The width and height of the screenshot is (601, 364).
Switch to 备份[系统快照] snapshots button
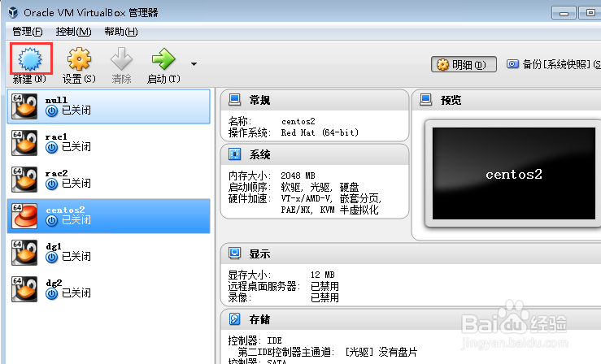[553, 64]
